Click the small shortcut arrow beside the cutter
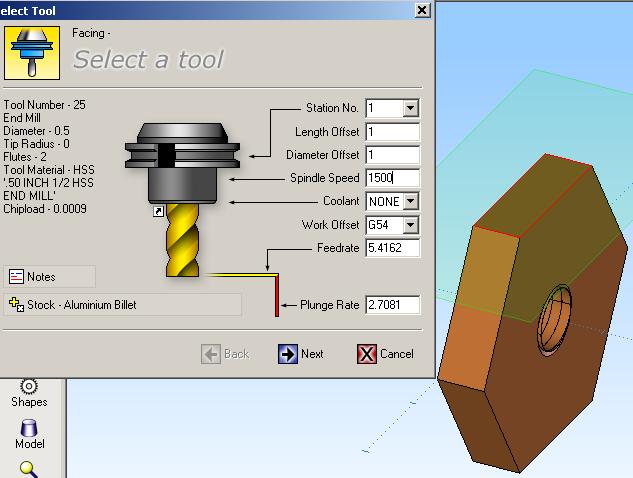 click(x=158, y=213)
